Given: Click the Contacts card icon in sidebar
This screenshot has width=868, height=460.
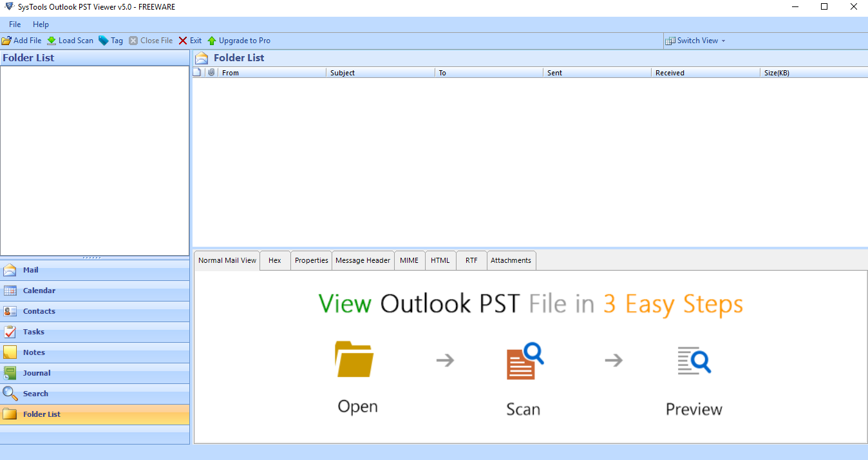Looking at the screenshot, I should tap(10, 311).
